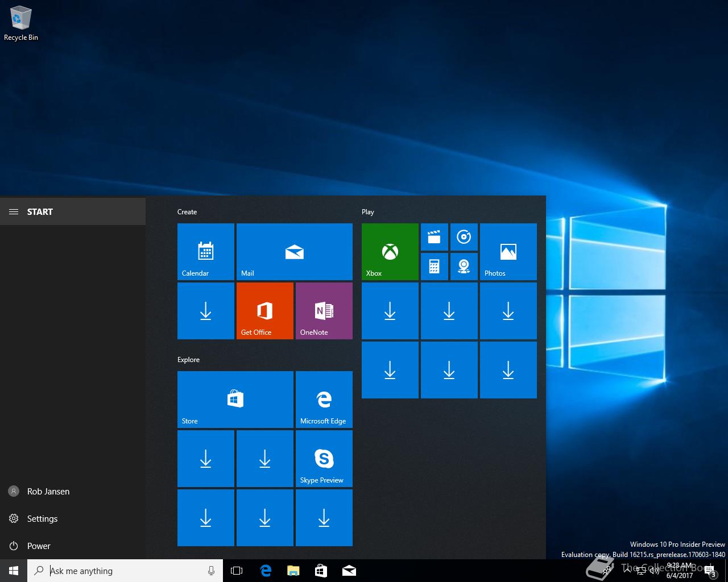728x582 pixels.
Task: Click the Explore group header
Action: click(189, 360)
